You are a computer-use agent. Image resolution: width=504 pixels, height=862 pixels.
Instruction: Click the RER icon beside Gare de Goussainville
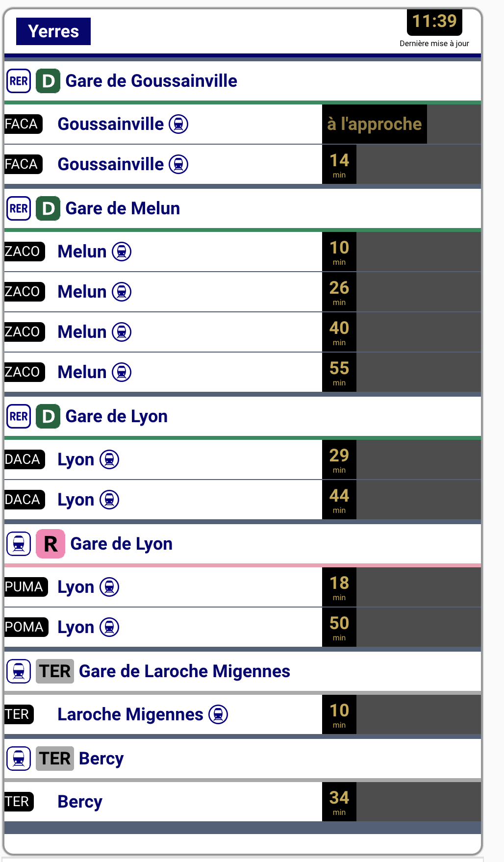point(19,81)
